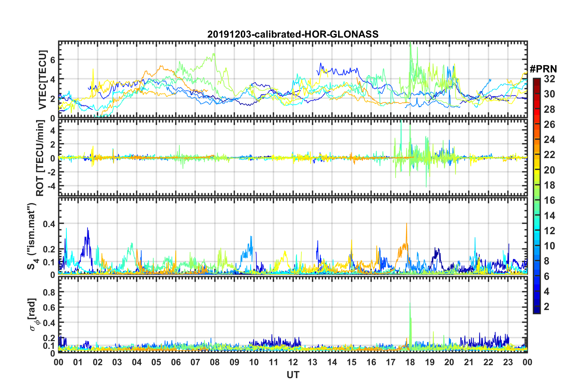Click colorbar tick label 2
Screen dimensions: 586x392
point(547,306)
